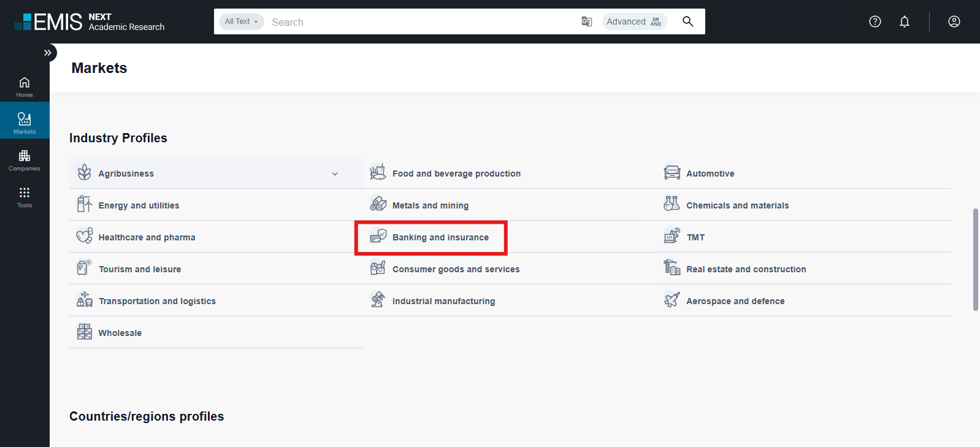Open Tools in the sidebar
The height and width of the screenshot is (447, 980).
click(x=25, y=197)
